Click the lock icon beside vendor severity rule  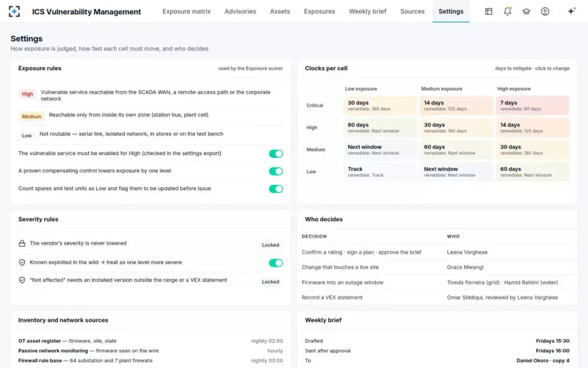click(22, 243)
